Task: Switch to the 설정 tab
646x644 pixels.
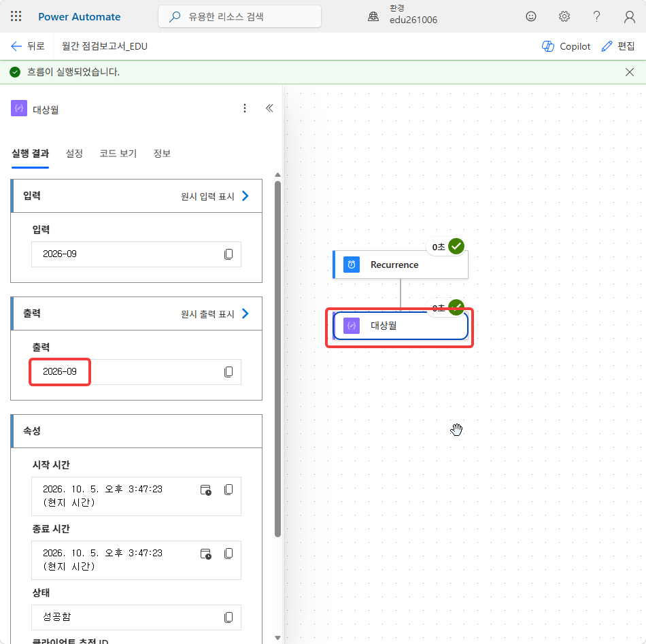Action: tap(74, 154)
